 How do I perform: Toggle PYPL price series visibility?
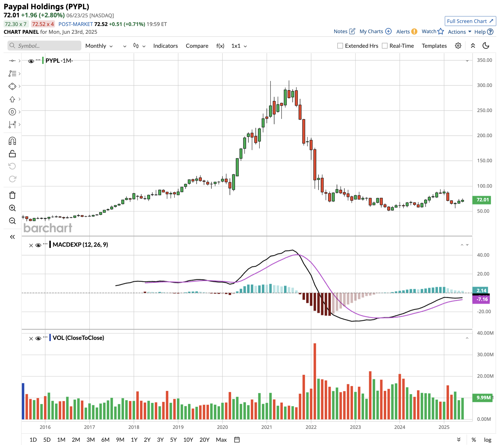[x=31, y=61]
